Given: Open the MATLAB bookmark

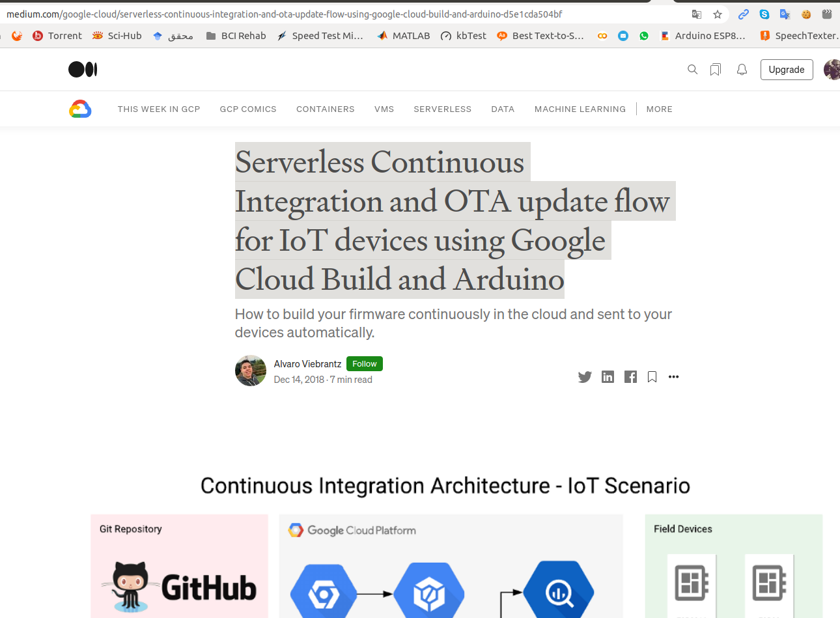Looking at the screenshot, I should point(404,36).
